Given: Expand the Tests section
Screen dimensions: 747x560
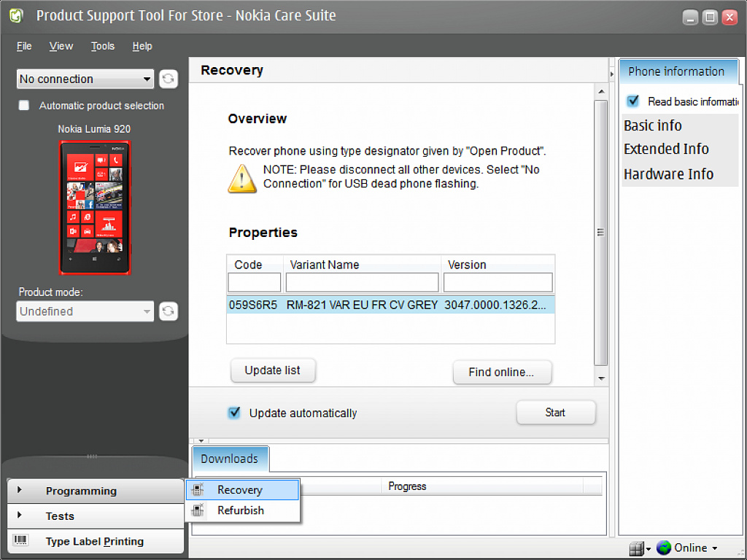Looking at the screenshot, I should tap(96, 516).
